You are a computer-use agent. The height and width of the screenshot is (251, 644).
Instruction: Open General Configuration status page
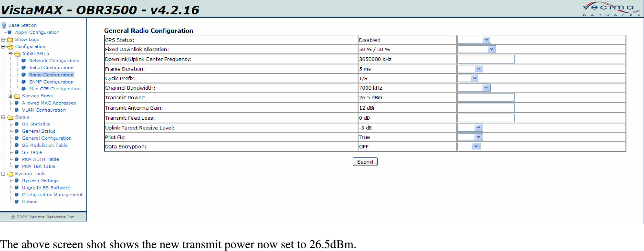point(47,138)
